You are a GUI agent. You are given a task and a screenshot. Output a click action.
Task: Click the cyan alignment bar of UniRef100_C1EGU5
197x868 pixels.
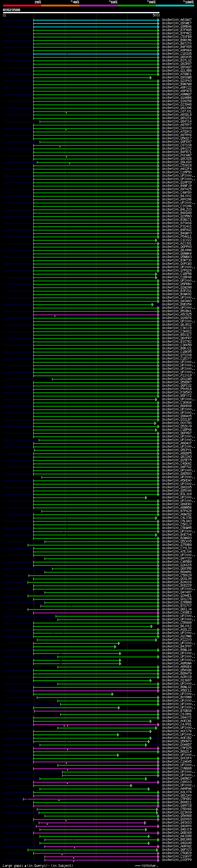tap(96, 54)
